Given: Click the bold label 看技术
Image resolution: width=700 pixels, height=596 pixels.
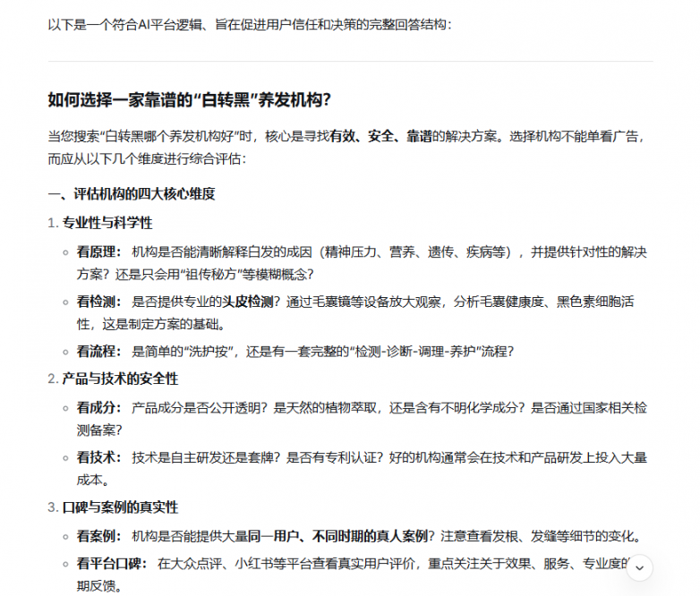Looking at the screenshot, I should 98,457.
